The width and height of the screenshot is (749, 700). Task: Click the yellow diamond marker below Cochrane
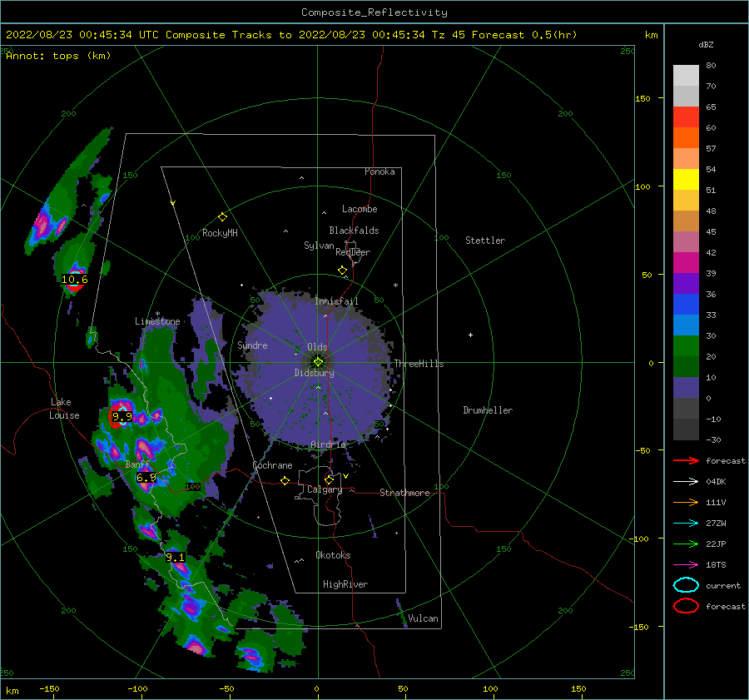tap(285, 480)
